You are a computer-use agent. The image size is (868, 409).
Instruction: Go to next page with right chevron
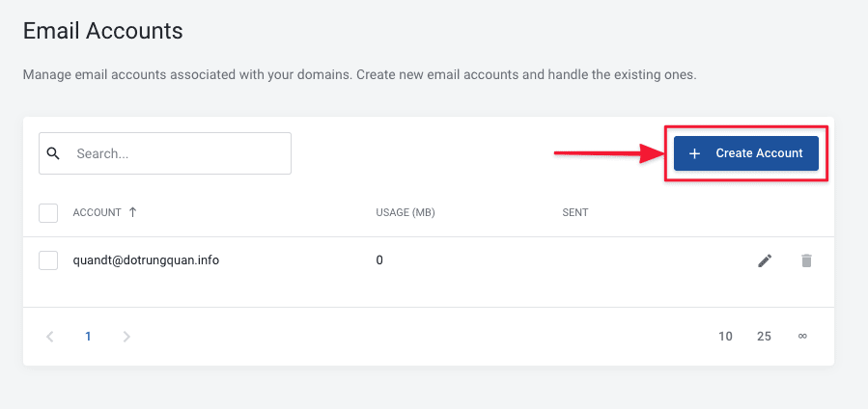[x=126, y=337]
